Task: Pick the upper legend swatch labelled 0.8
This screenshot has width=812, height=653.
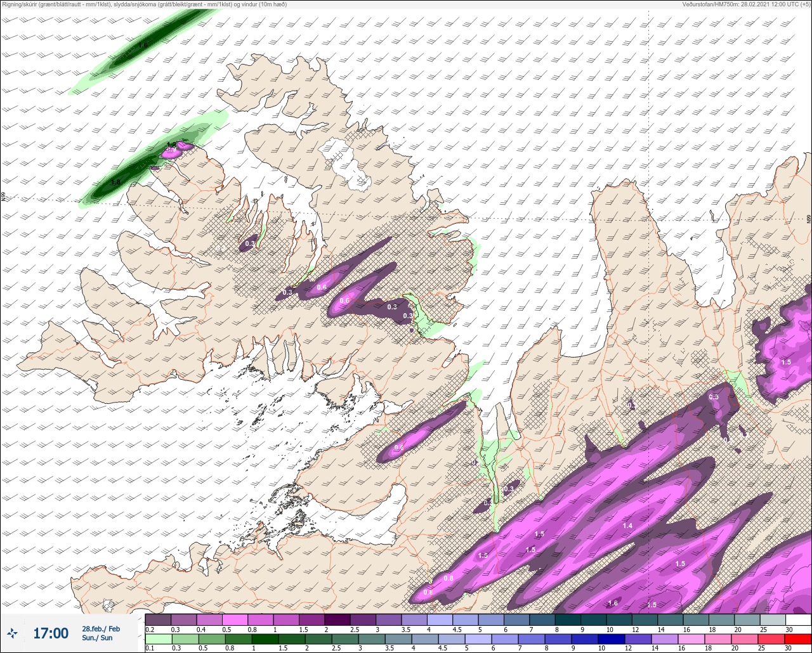Action: [x=261, y=619]
